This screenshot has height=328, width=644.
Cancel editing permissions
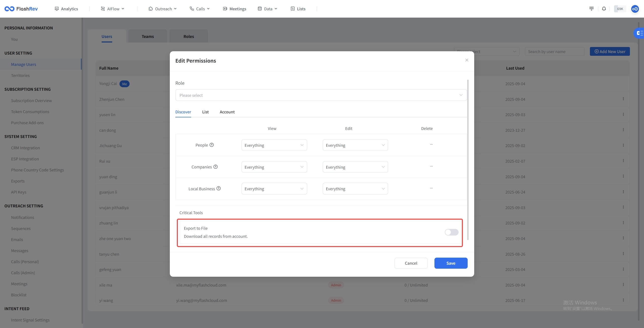tap(411, 263)
